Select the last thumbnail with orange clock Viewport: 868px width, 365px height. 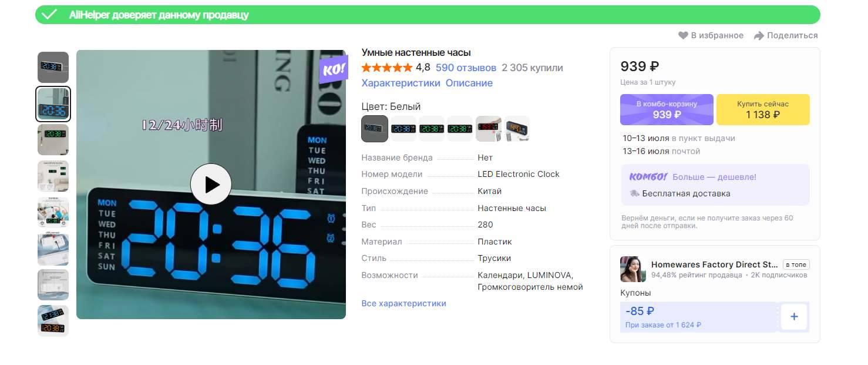53,321
